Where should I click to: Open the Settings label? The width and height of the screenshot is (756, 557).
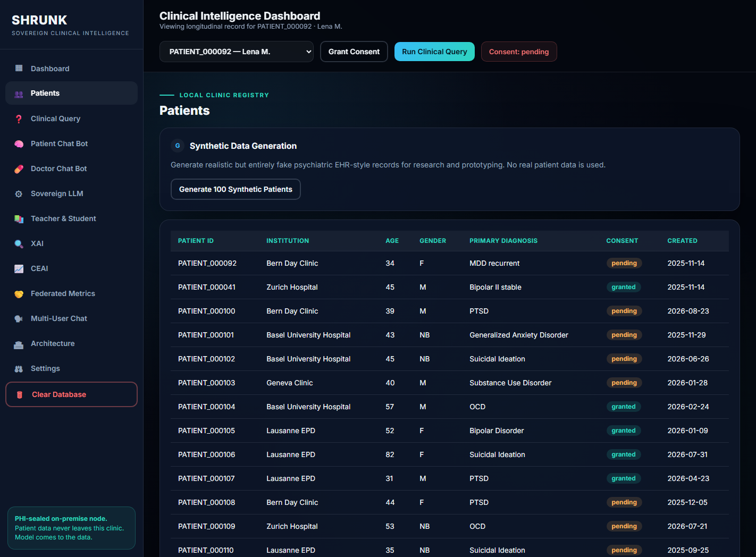click(45, 368)
